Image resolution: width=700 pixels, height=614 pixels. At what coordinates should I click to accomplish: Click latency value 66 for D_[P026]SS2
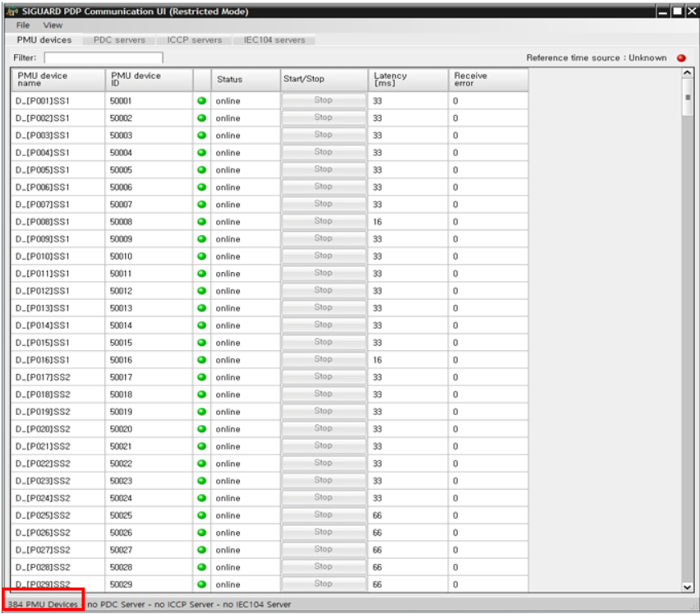[378, 533]
